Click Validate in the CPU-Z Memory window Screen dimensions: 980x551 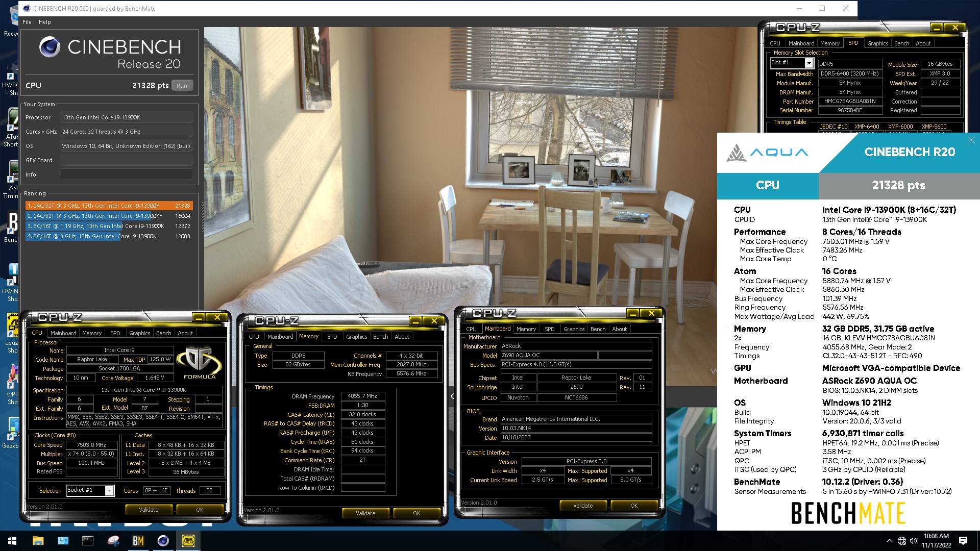click(365, 513)
